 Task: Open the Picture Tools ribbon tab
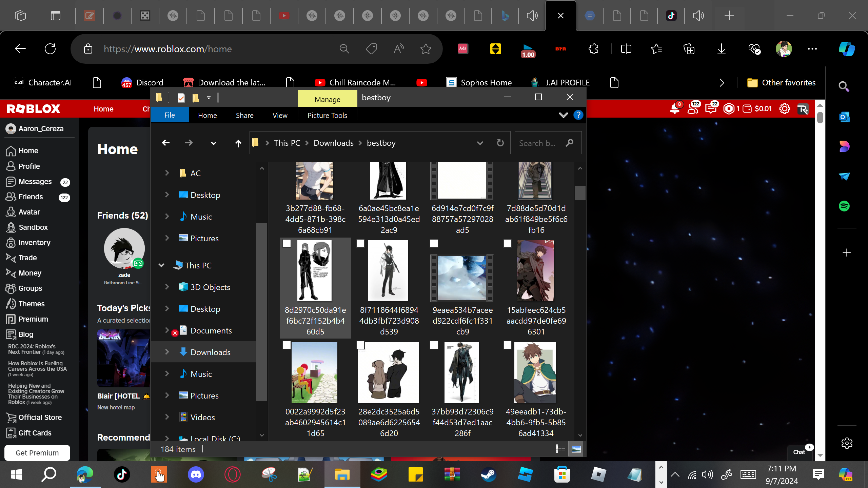click(x=327, y=115)
